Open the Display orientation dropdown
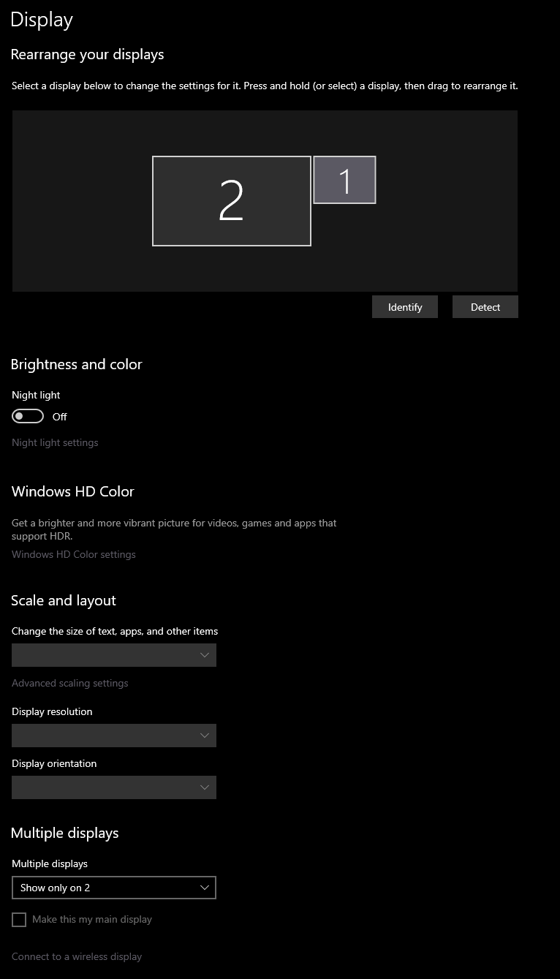Screen dimensions: 560x979 [x=114, y=787]
